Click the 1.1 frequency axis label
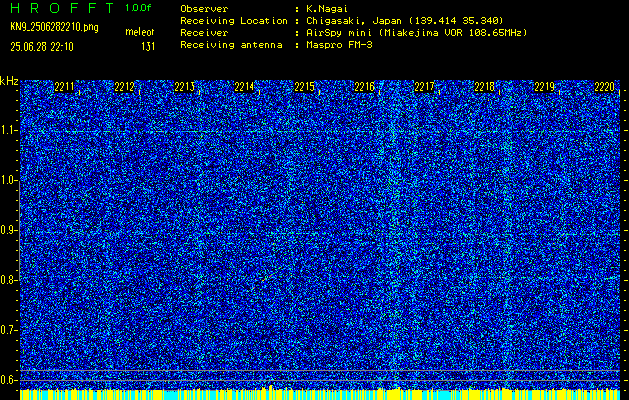Image resolution: width=629 pixels, height=400 pixels. pyautogui.click(x=8, y=130)
